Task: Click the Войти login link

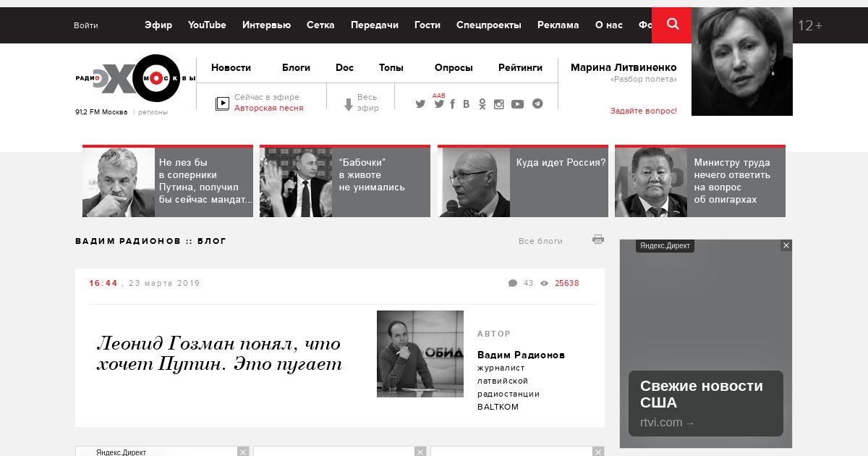Action: (x=86, y=25)
